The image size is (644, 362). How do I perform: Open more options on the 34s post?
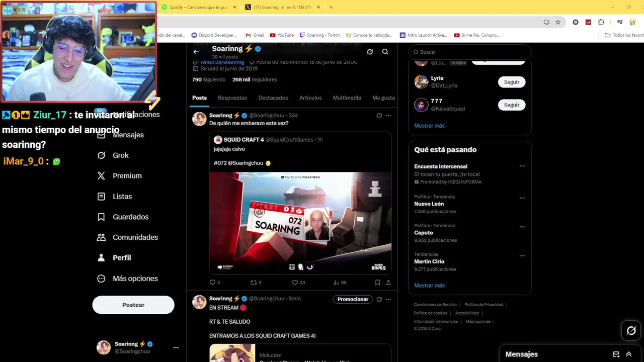(x=388, y=116)
